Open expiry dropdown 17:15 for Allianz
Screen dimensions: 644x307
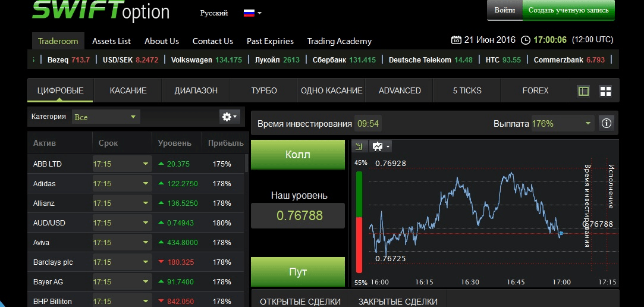(x=122, y=203)
